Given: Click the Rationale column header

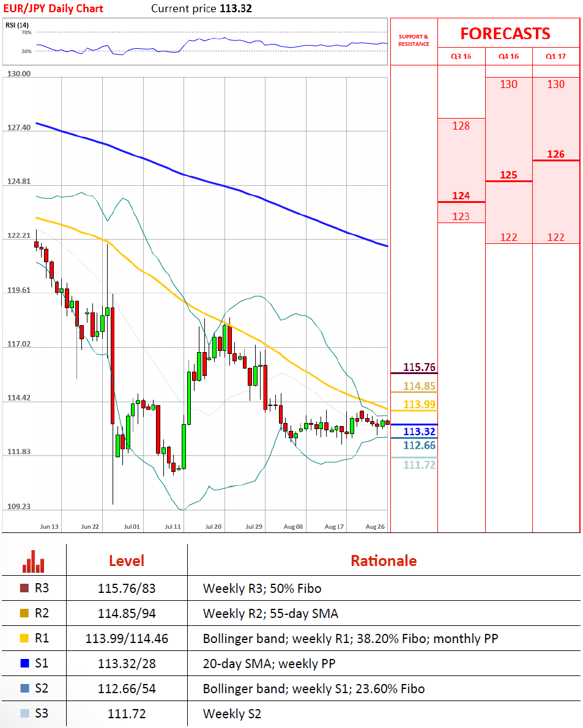Looking at the screenshot, I should pyautogui.click(x=383, y=561).
